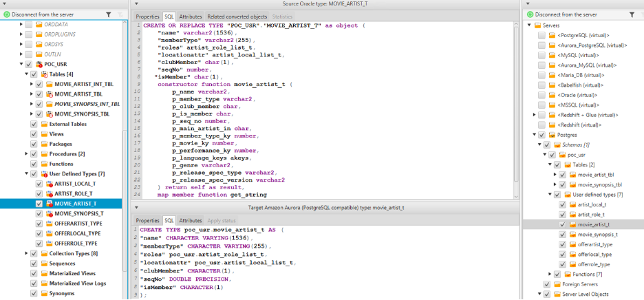Uncheck the movie_synopsis_t checkbox in the target tree
This screenshot has width=644, height=300.
point(563,235)
